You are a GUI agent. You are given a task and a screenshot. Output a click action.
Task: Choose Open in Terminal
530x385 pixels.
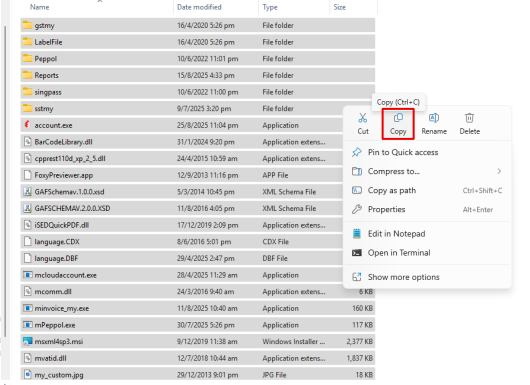point(427,253)
